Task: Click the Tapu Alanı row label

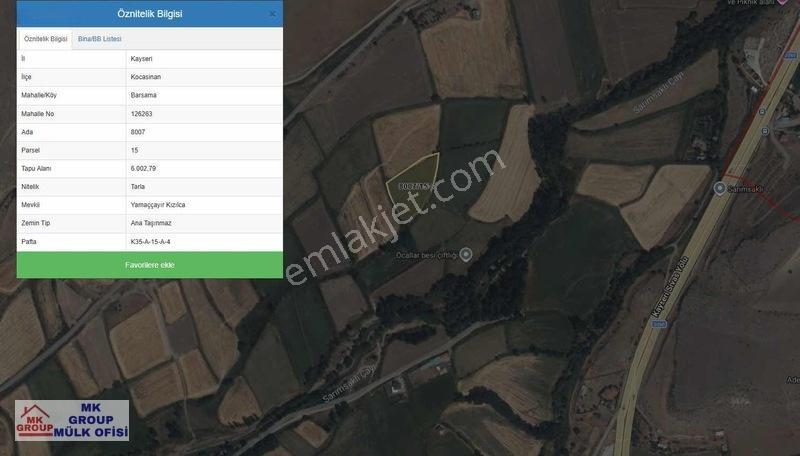Action: tap(36, 168)
